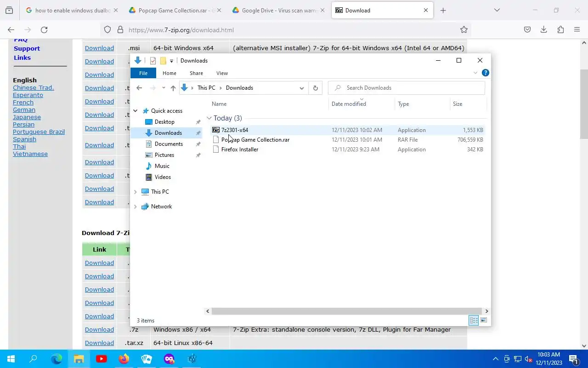Expand This PC tree node

(136, 192)
